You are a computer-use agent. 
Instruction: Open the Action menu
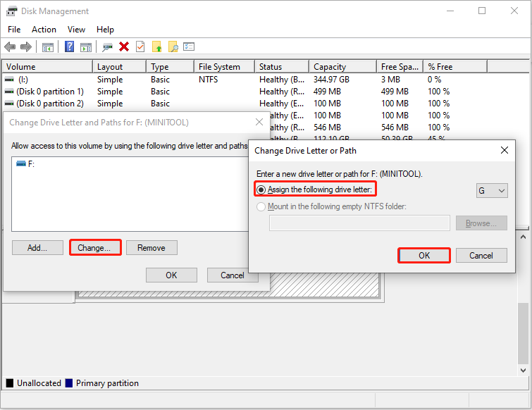44,30
